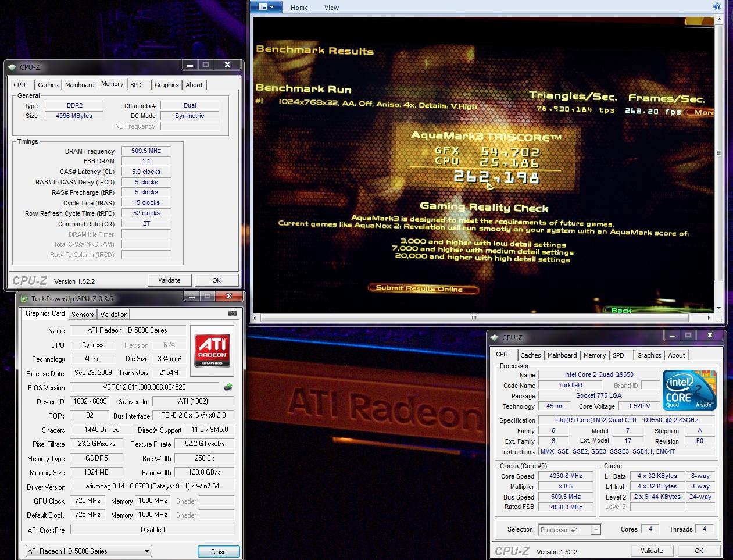
Task: Open the Home ribbon tab in image viewer
Action: [x=299, y=8]
